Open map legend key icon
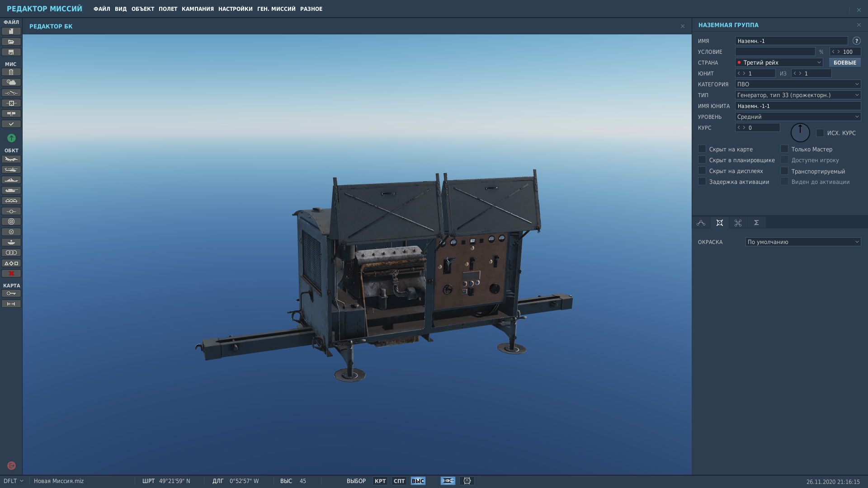The image size is (868, 488). coord(11,293)
